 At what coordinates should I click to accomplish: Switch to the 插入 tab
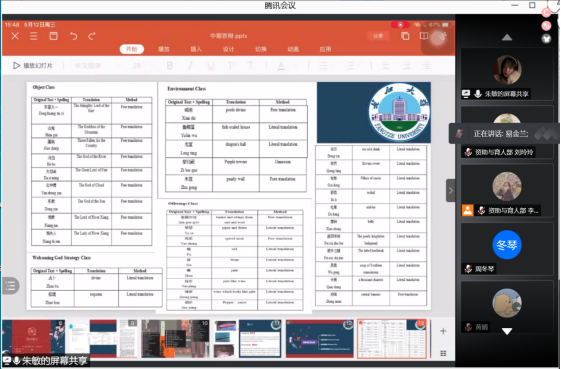(x=196, y=49)
